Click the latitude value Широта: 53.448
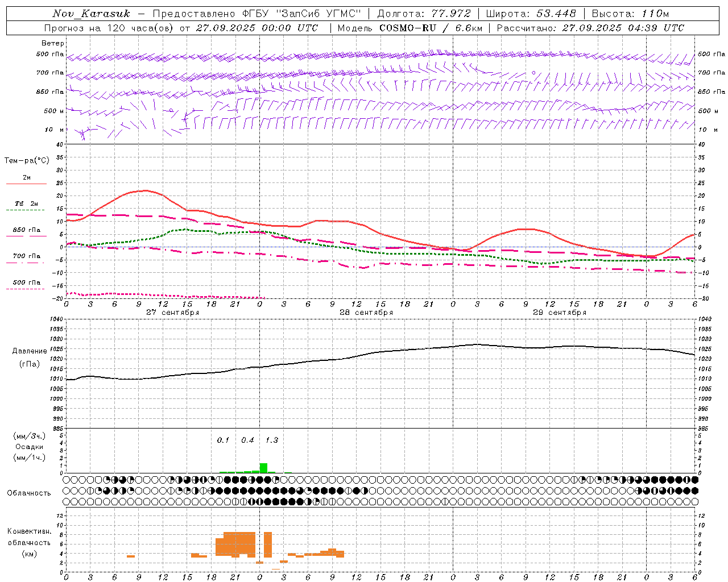This screenshot has width=728, height=582. pyautogui.click(x=531, y=14)
